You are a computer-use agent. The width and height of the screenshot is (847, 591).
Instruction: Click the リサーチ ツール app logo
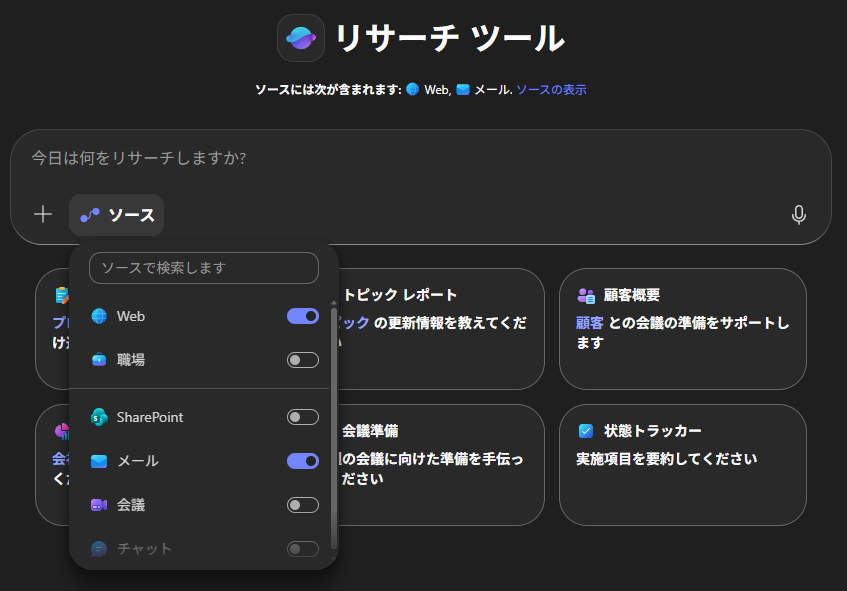(x=300, y=38)
